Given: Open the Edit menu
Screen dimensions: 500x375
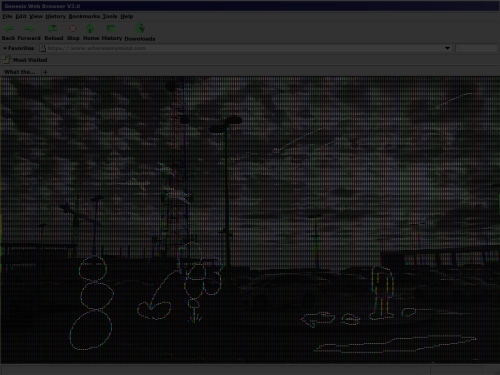Looking at the screenshot, I should tap(21, 16).
